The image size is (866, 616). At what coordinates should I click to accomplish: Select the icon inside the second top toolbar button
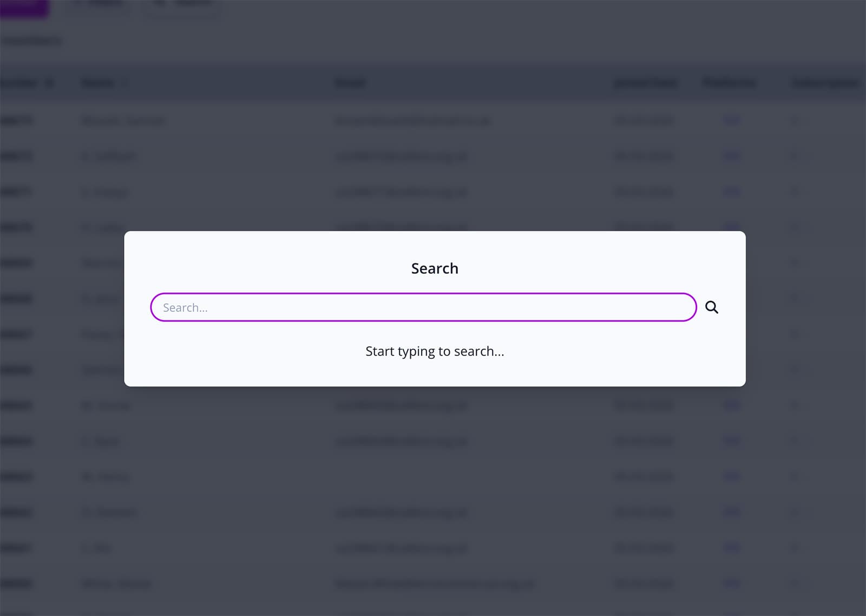(x=159, y=3)
